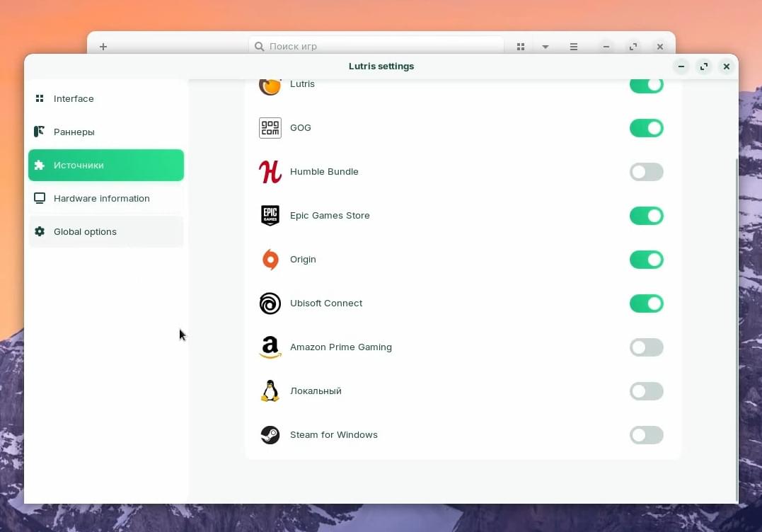Click the Epic Games Store label
The image size is (762, 532).
coord(330,215)
